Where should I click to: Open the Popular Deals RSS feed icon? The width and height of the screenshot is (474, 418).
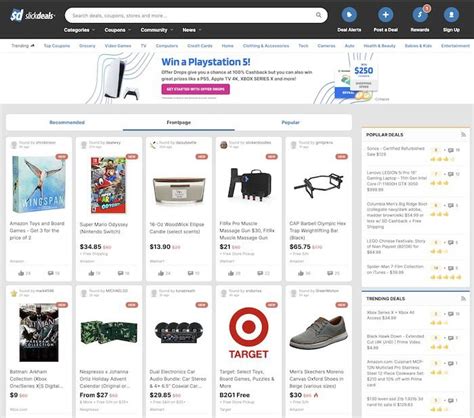[463, 135]
